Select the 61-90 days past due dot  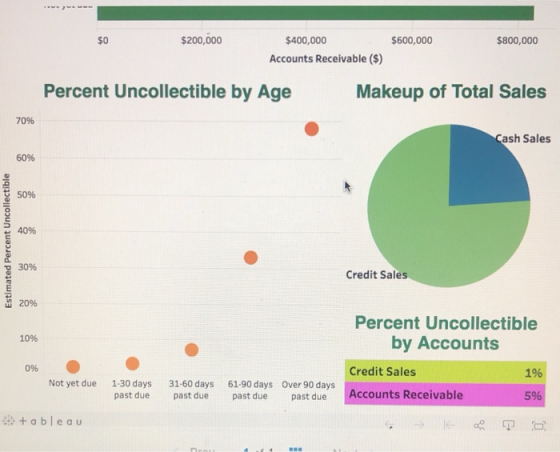point(251,257)
